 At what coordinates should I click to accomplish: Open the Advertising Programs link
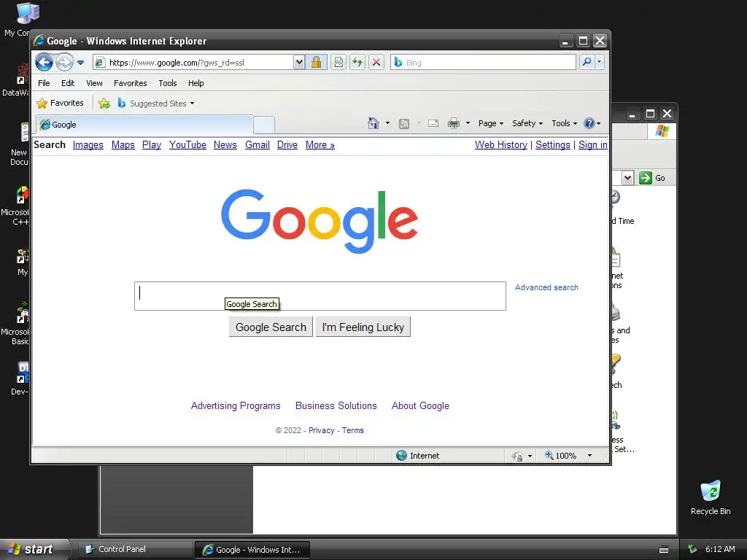pos(236,405)
